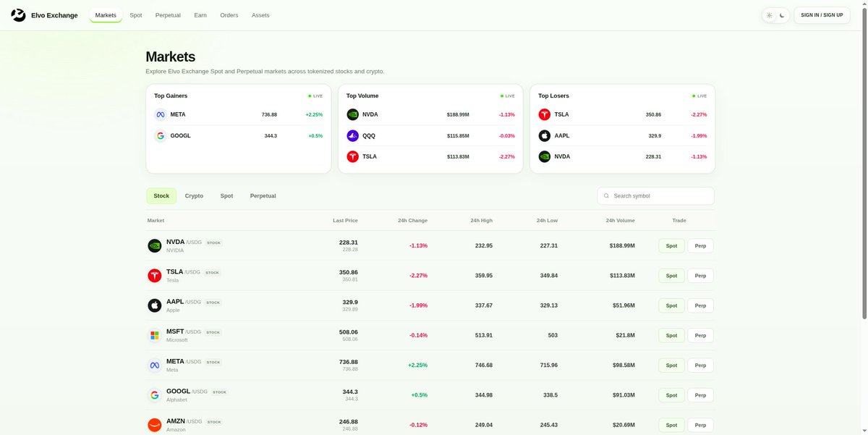
Task: Click the 24h Low column header
Action: tap(547, 221)
